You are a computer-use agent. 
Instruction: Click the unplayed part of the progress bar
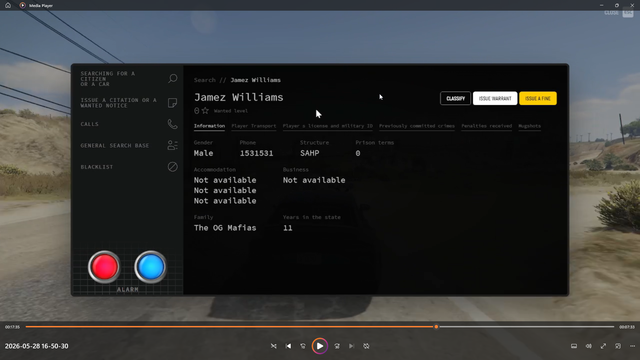527,327
